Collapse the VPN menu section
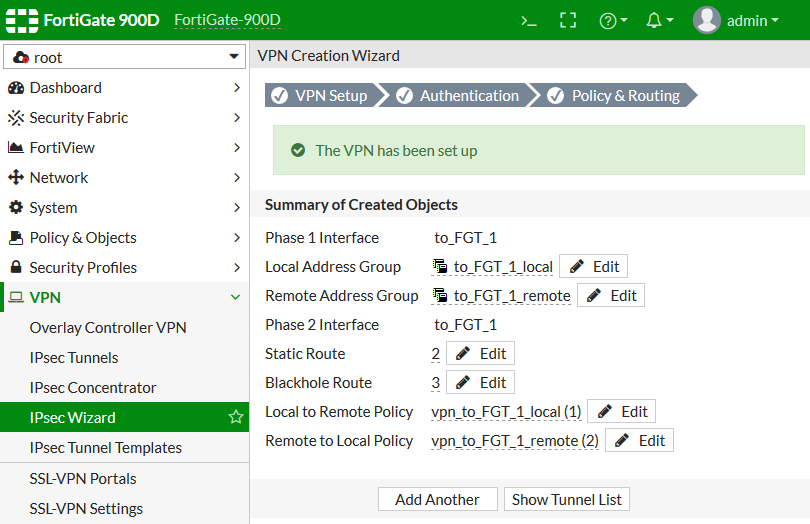The image size is (810, 524). (236, 297)
